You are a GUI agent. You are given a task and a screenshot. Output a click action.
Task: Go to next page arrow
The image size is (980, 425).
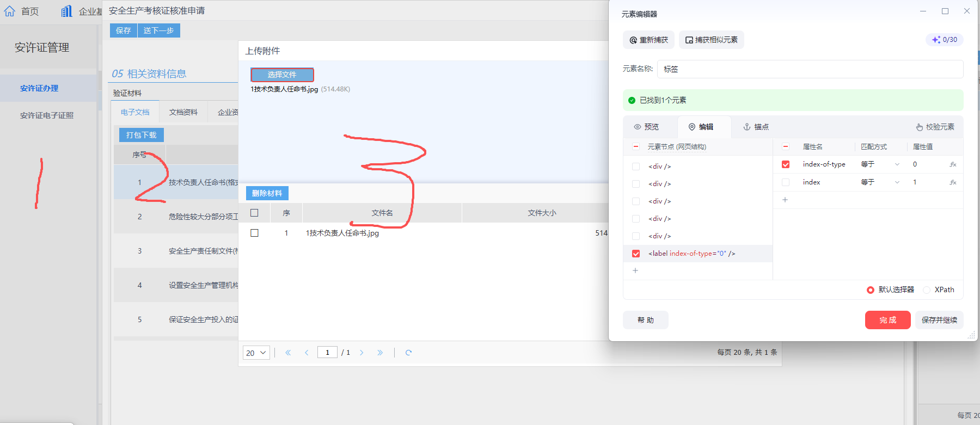point(362,353)
